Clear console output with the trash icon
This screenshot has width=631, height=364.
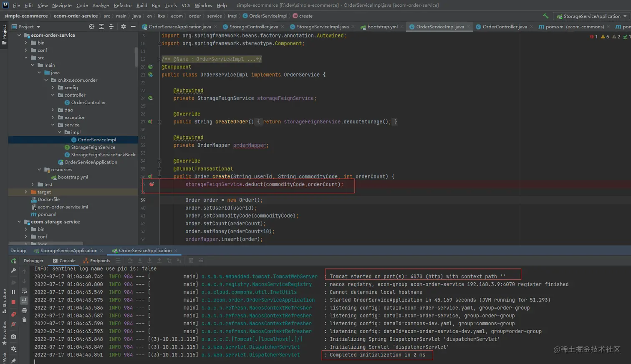24,320
